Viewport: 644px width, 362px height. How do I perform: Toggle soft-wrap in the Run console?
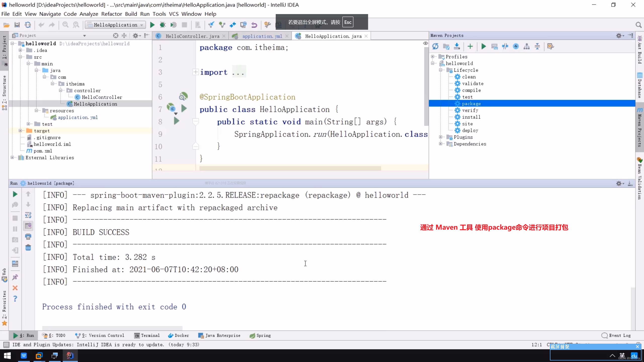tap(28, 215)
